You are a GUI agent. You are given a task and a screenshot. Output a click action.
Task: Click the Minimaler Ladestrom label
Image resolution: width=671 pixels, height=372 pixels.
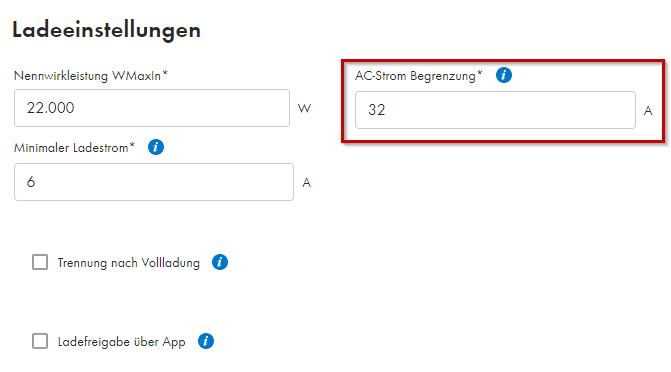(x=74, y=148)
